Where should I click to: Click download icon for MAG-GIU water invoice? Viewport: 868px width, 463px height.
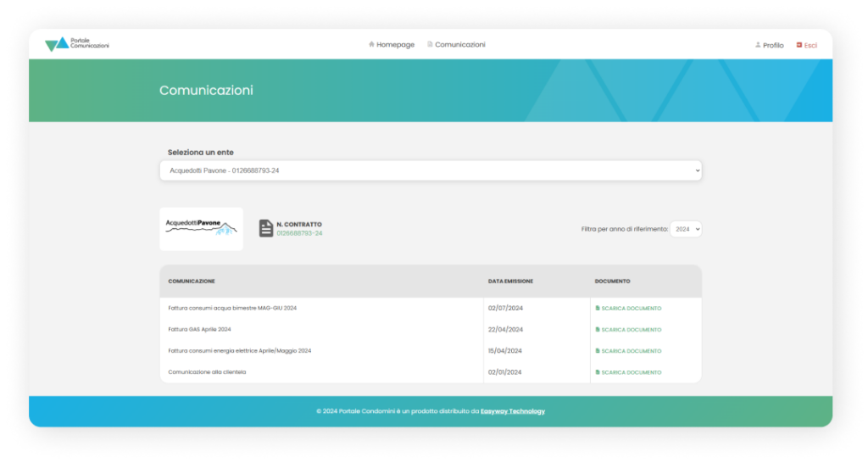[598, 309]
